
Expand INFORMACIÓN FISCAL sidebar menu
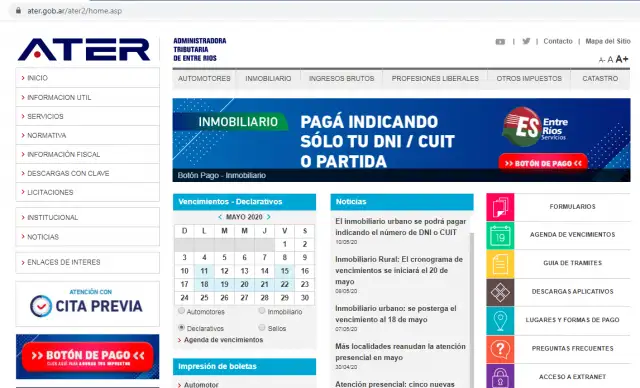click(x=87, y=155)
